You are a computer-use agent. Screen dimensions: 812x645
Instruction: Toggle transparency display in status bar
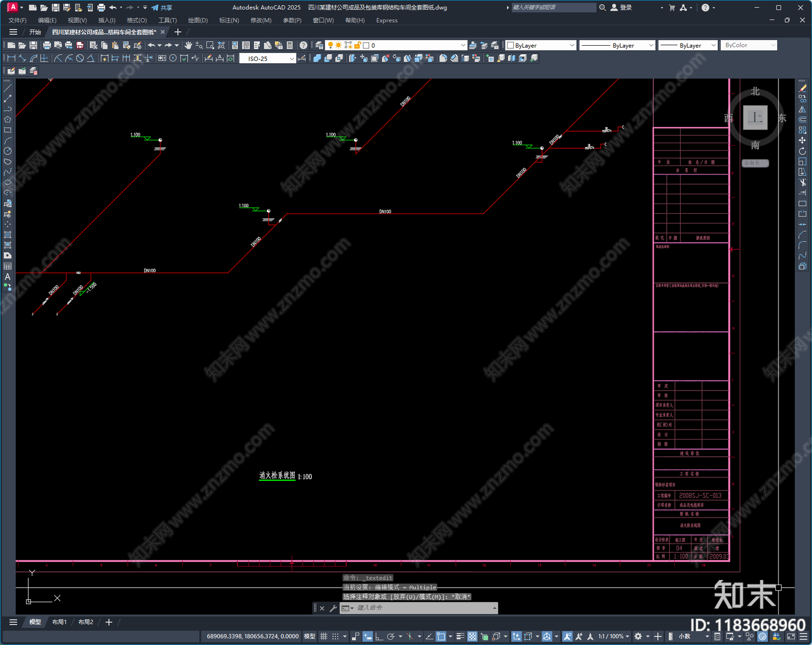(x=472, y=636)
